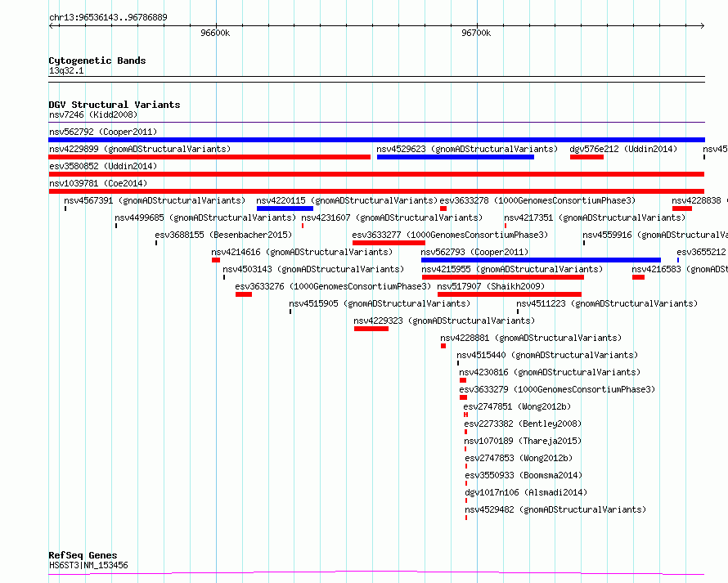Select the nsv562792 (Cooper2011) blue bar
The image size is (728, 583).
click(x=376, y=140)
